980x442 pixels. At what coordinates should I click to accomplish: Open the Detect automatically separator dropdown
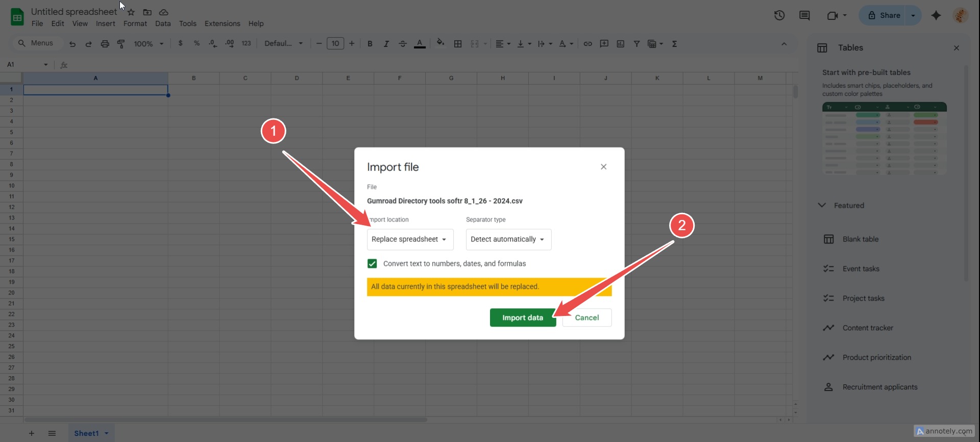coord(508,239)
